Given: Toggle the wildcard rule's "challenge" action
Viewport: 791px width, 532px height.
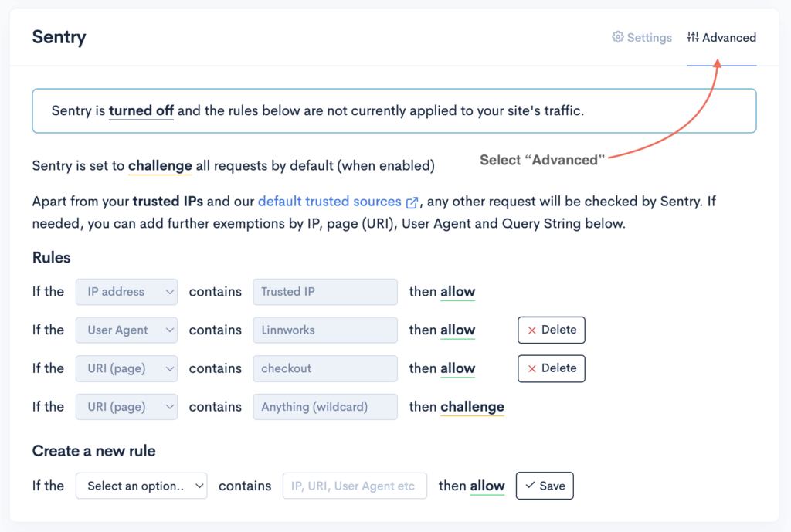Looking at the screenshot, I should point(472,407).
